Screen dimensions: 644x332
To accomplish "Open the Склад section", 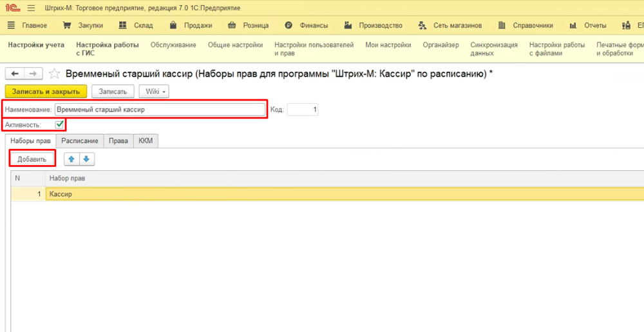I will [137, 26].
